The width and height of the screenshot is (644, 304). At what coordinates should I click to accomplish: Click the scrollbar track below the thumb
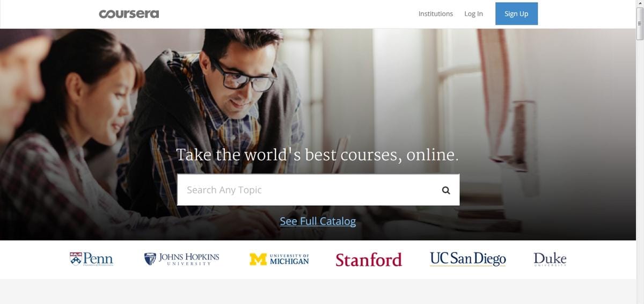tap(640, 172)
